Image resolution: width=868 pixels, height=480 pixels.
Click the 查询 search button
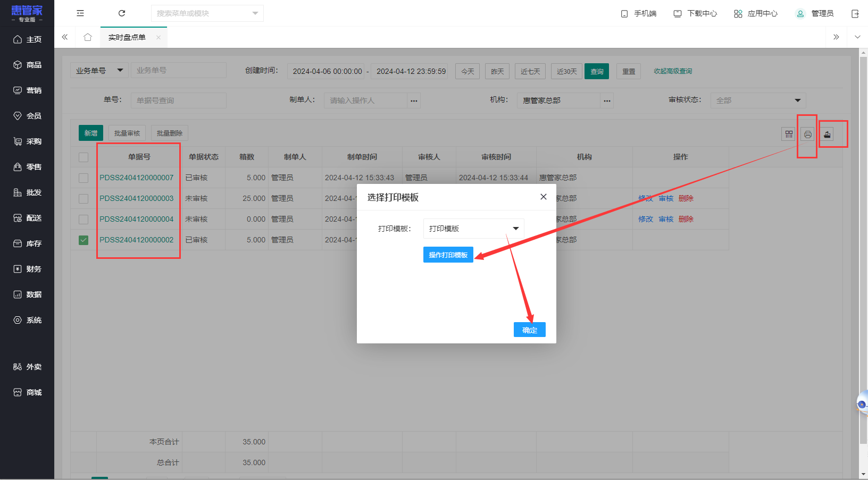pos(597,71)
